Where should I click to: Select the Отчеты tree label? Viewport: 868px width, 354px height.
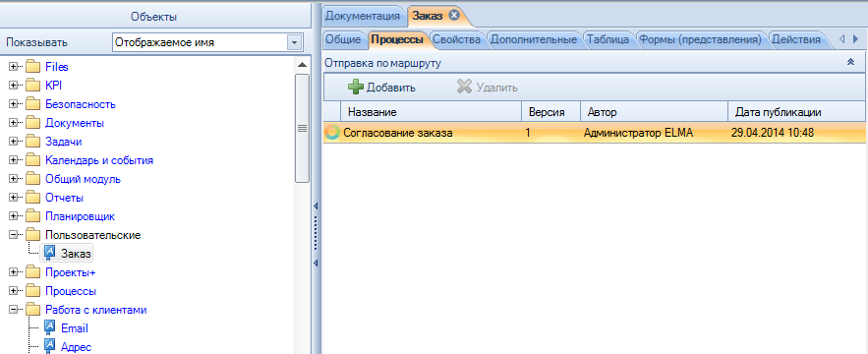coord(64,198)
